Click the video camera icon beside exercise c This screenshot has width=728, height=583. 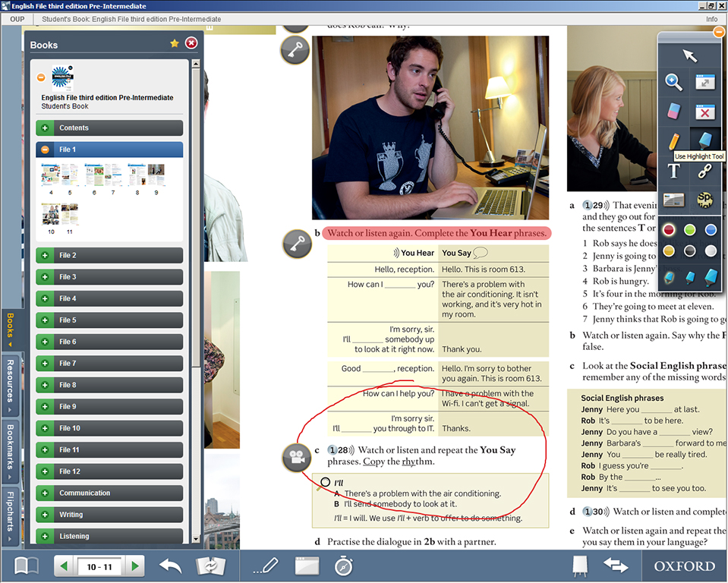tap(295, 457)
